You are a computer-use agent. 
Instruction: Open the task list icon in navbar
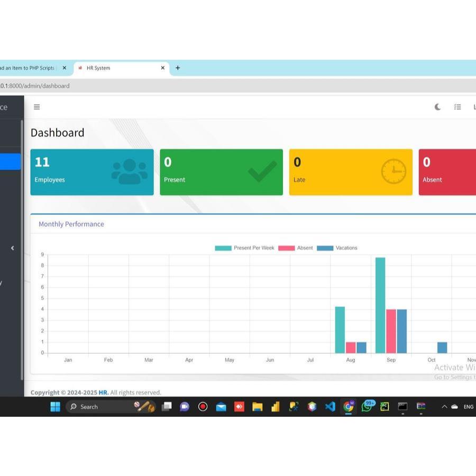click(457, 107)
